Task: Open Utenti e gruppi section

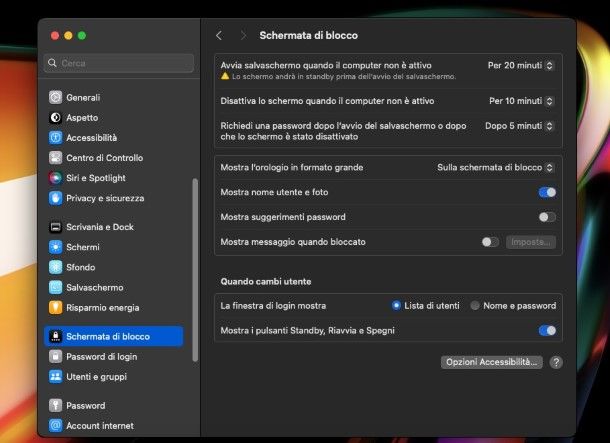Action: pyautogui.click(x=114, y=377)
